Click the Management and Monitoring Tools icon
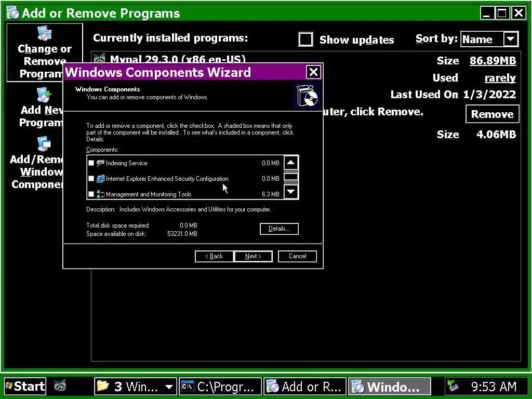 [x=100, y=194]
